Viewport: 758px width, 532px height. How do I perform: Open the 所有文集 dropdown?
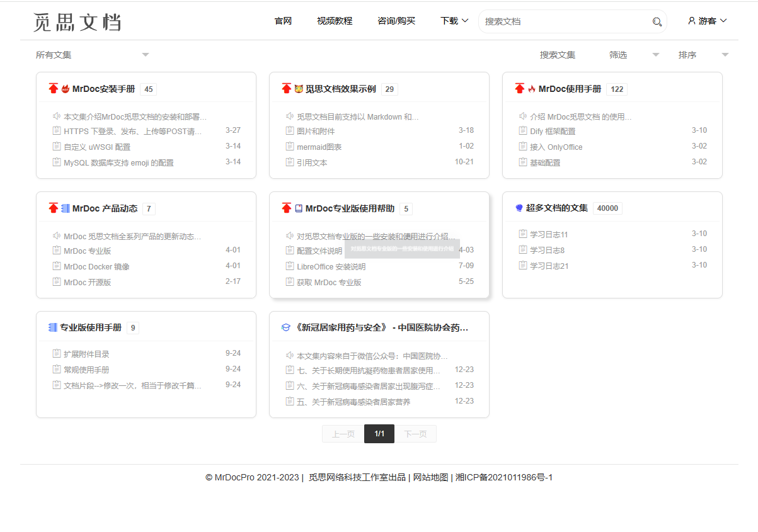[93, 55]
